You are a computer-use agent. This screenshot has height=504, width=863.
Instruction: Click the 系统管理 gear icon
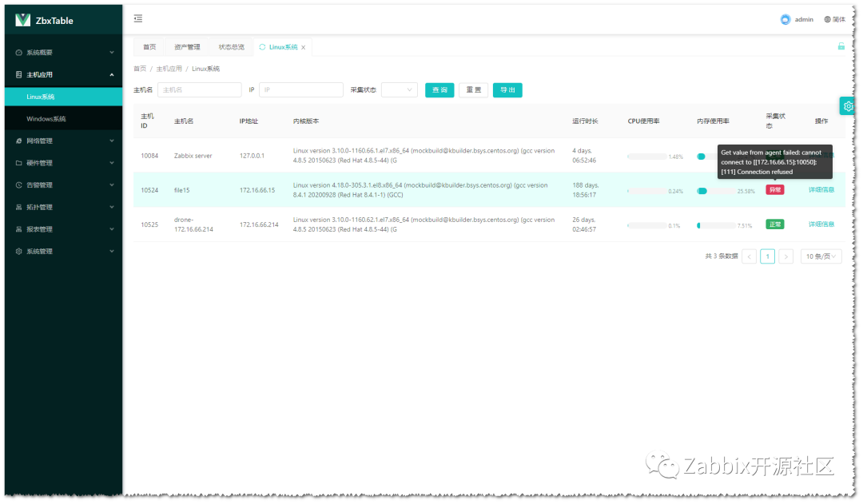[18, 251]
